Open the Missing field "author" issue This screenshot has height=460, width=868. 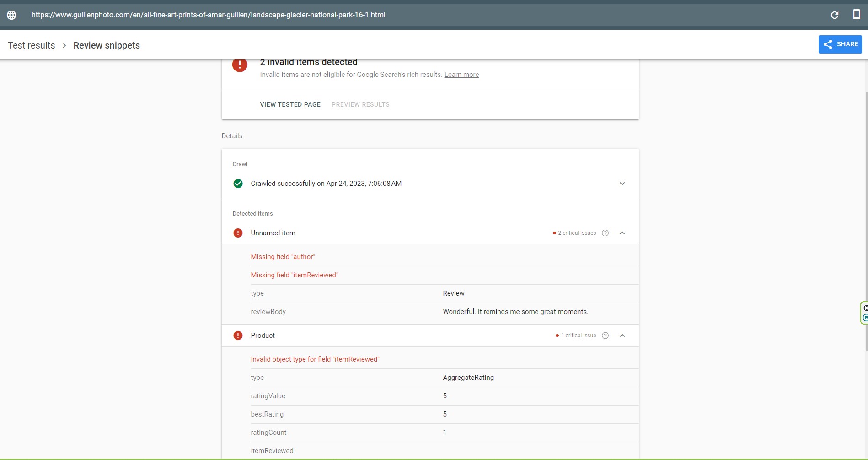[x=283, y=257]
